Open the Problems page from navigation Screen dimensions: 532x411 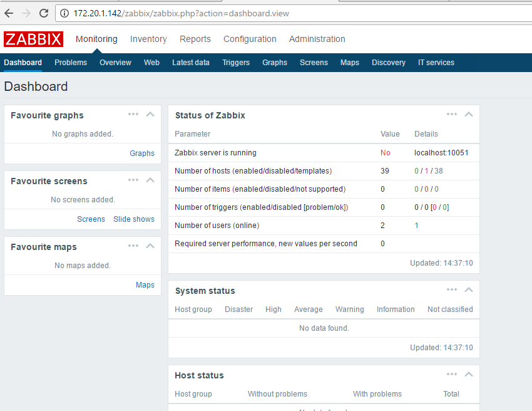(x=70, y=62)
